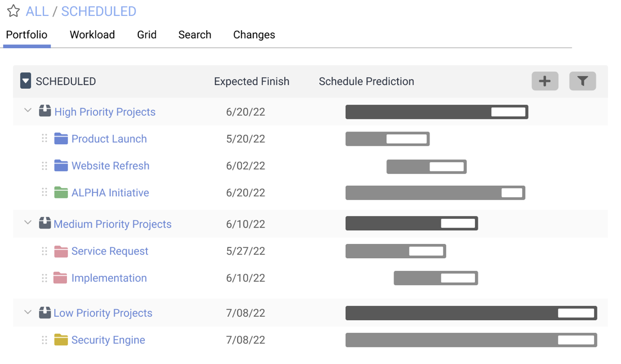Collapse the SCHEDULED section dropdown arrow

26,81
